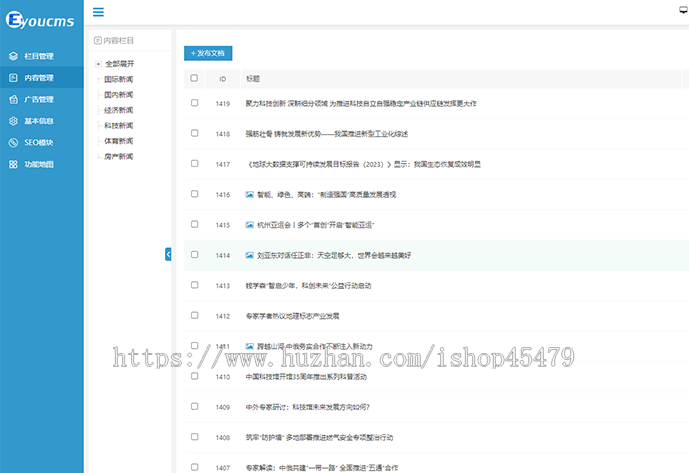
Task: Click the 功能地图 grid icon
Action: (x=13, y=164)
